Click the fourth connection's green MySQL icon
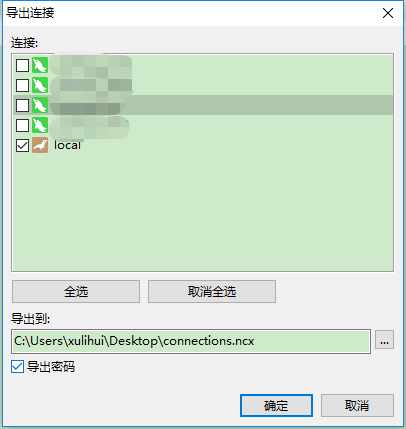406x429 pixels. (x=40, y=125)
